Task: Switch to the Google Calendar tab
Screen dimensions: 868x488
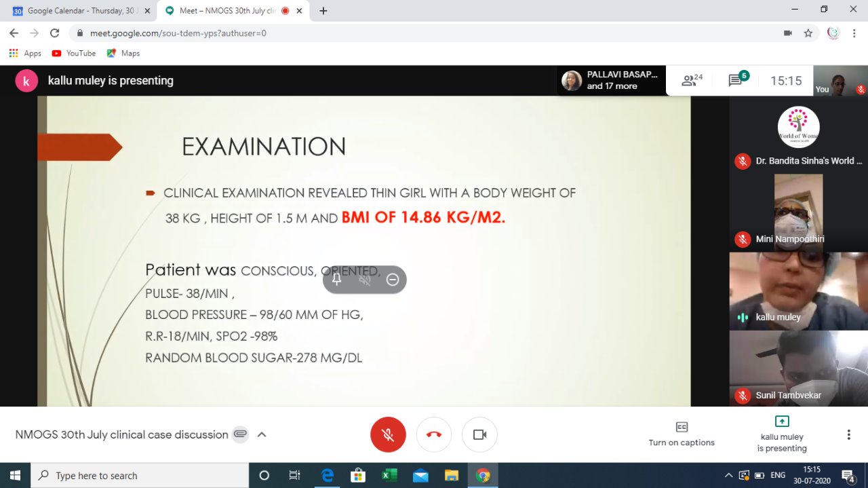Action: click(x=80, y=11)
